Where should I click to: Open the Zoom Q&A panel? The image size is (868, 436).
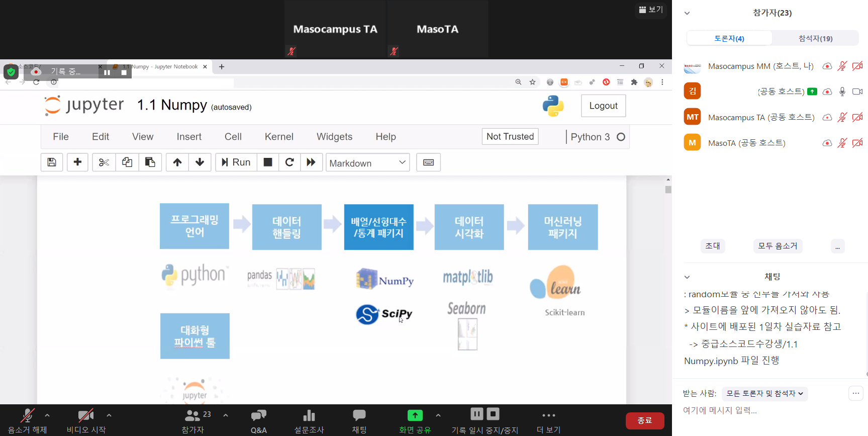pyautogui.click(x=258, y=420)
